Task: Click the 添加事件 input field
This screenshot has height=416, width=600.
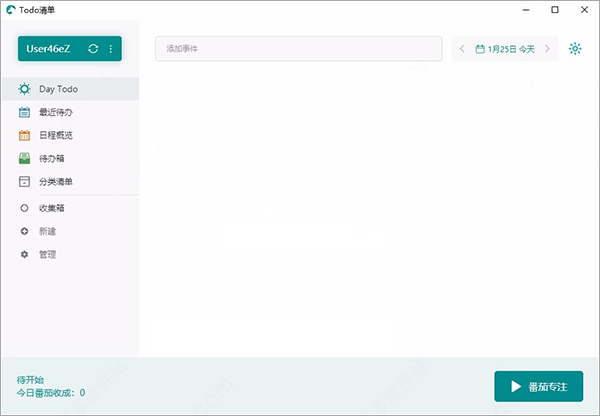Action: [298, 49]
